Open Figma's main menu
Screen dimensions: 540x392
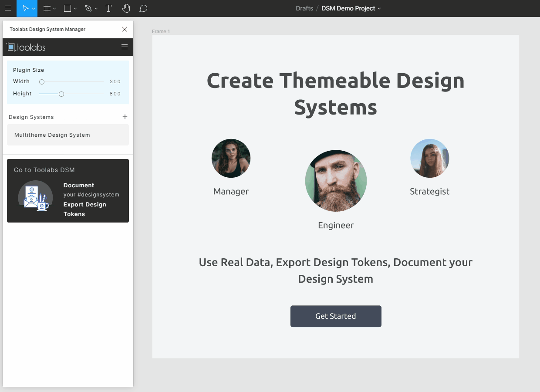(8, 8)
